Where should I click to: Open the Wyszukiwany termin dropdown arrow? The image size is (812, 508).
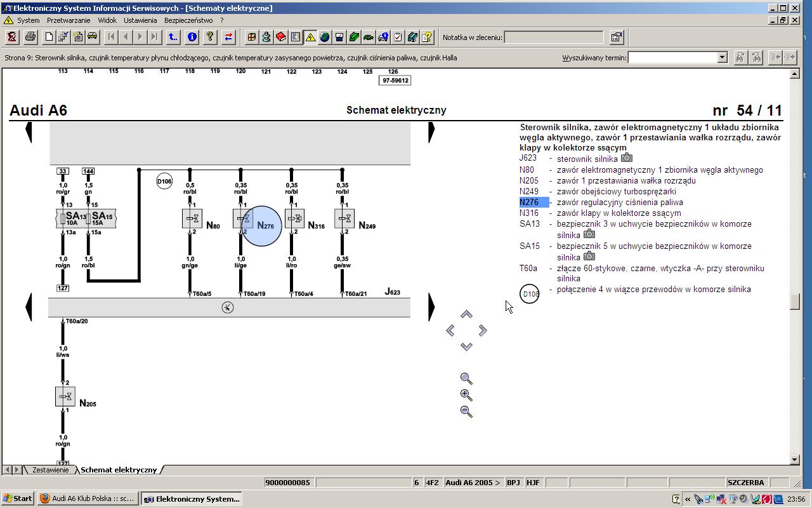click(x=722, y=57)
